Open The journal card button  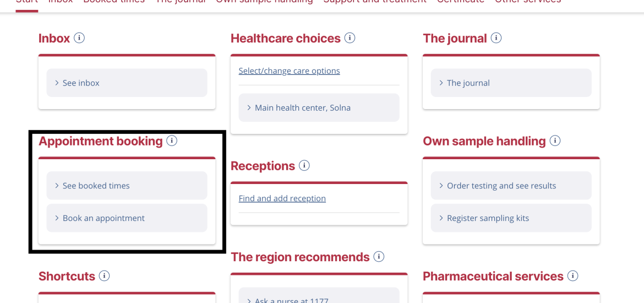click(511, 83)
